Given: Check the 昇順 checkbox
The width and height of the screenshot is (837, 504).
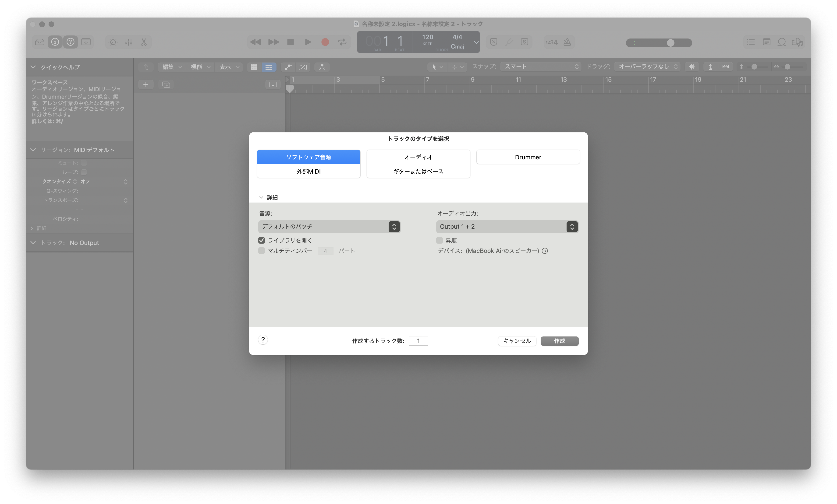Looking at the screenshot, I should 440,240.
